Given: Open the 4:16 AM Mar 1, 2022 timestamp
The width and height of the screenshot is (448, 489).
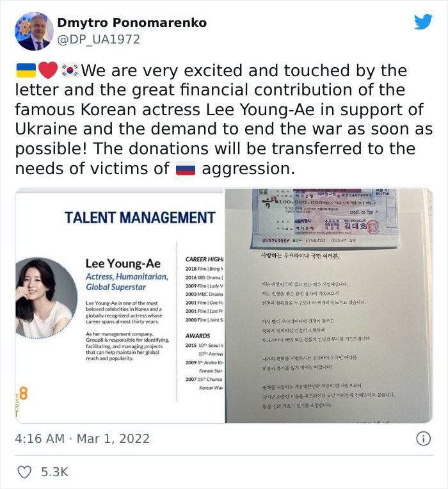Looking at the screenshot, I should [83, 438].
